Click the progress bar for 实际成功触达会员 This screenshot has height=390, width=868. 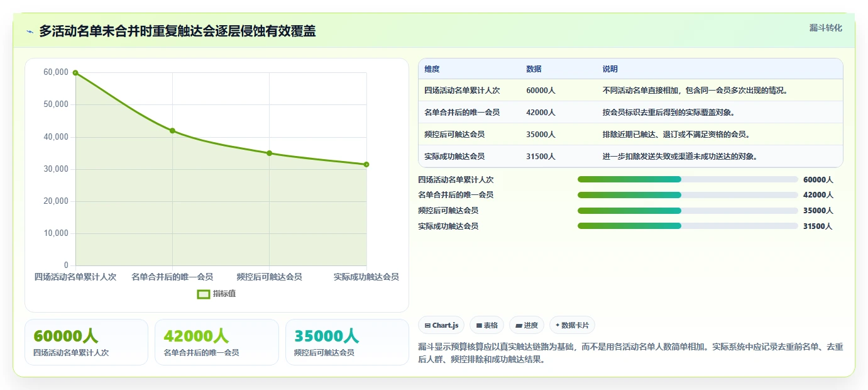(x=688, y=226)
